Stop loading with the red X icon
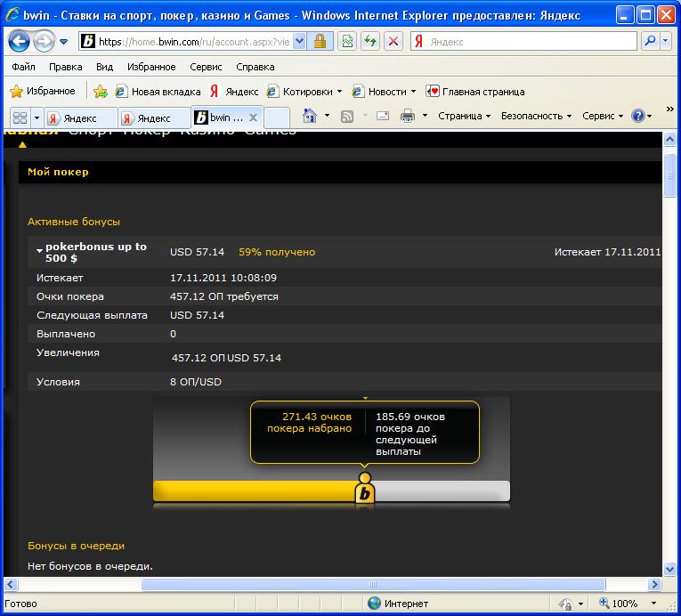 393,42
